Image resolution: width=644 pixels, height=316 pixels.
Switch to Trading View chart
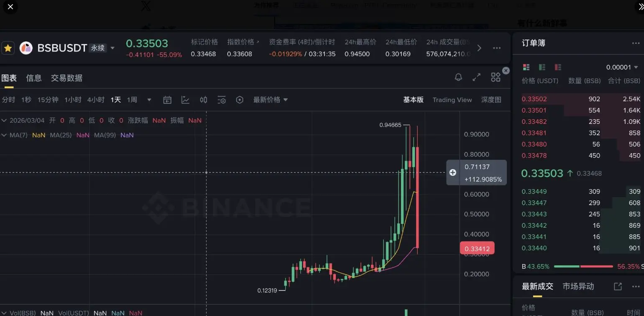coord(452,100)
